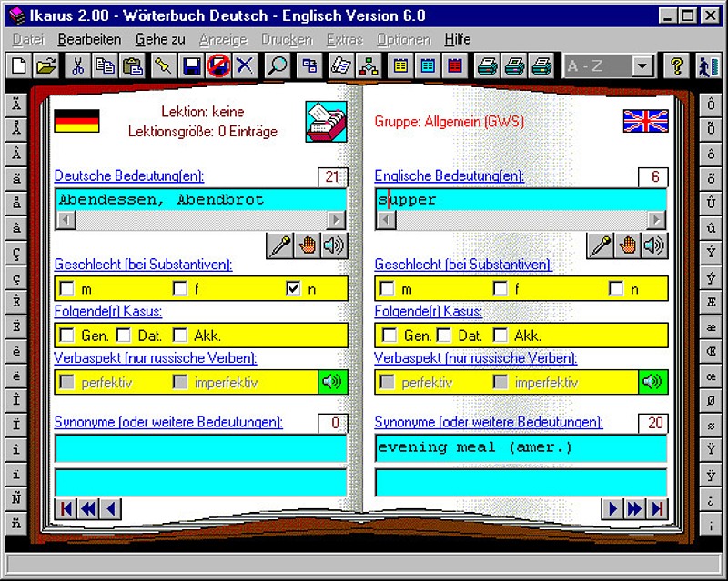Screen dimensions: 728x581
Task: Tick the 'Akk.' case checkbox on the English page
Action: click(500, 335)
